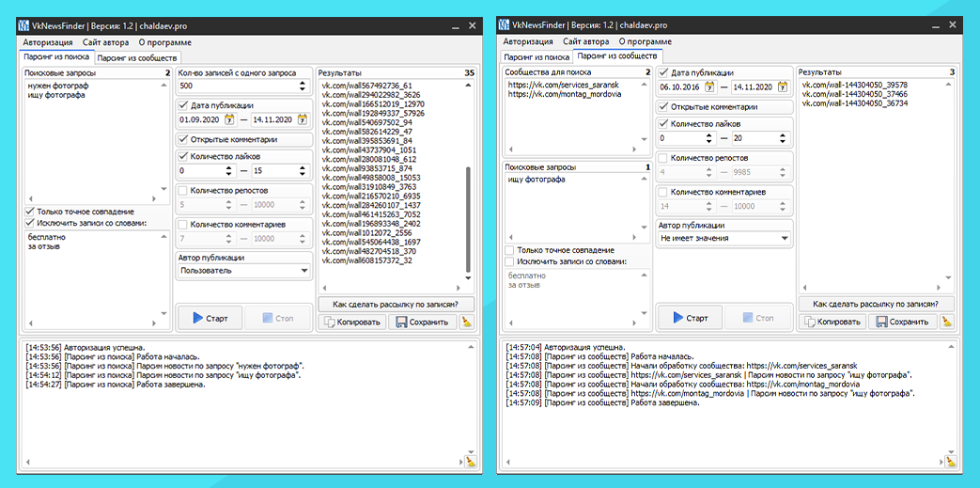Check Исключить записи со словами in right window
Viewport: 980px width, 488px height.
point(510,260)
